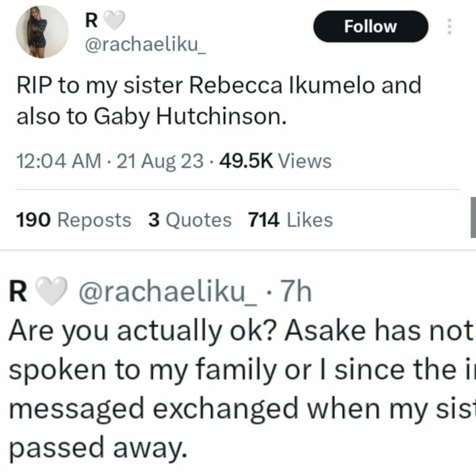Click the white heart emoji beside top name
Screen dimensions: 476x476
(113, 20)
